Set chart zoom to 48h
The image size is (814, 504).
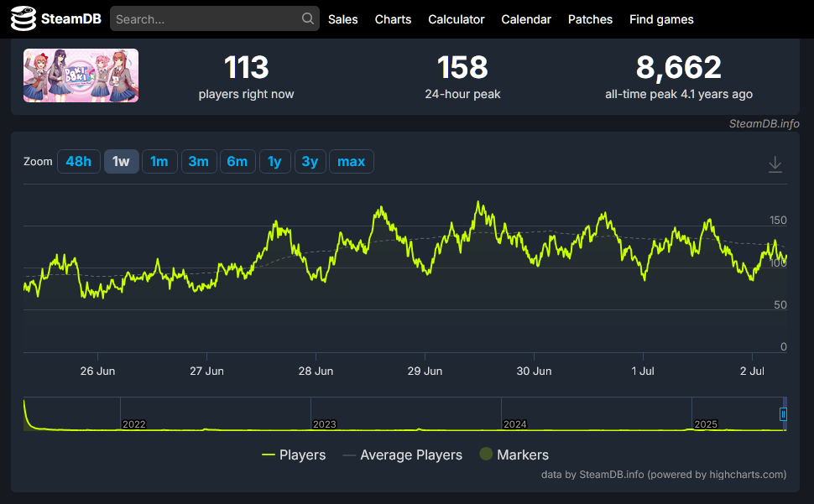click(x=78, y=161)
